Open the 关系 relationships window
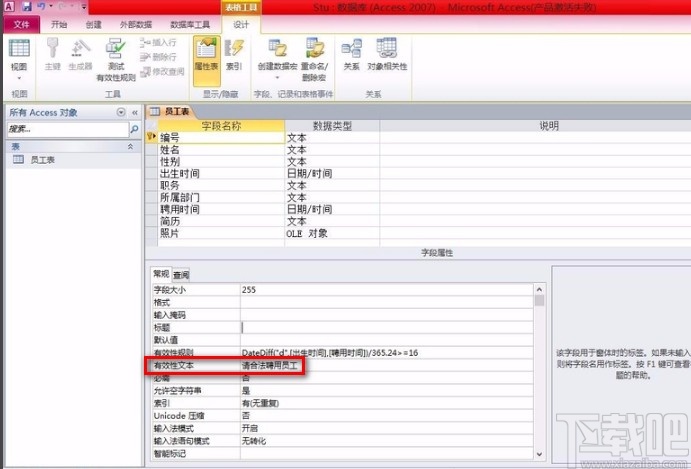The image size is (691, 469). [x=352, y=55]
